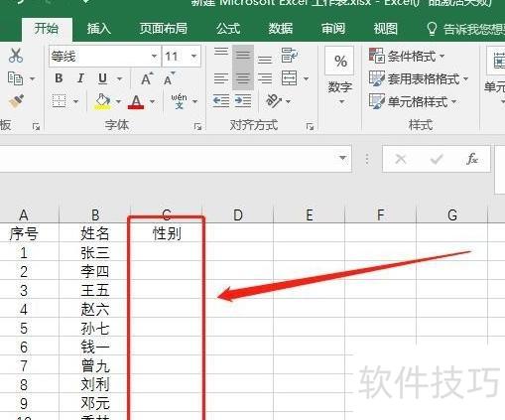Click the percent Number format button
The image size is (505, 420).
point(340,62)
